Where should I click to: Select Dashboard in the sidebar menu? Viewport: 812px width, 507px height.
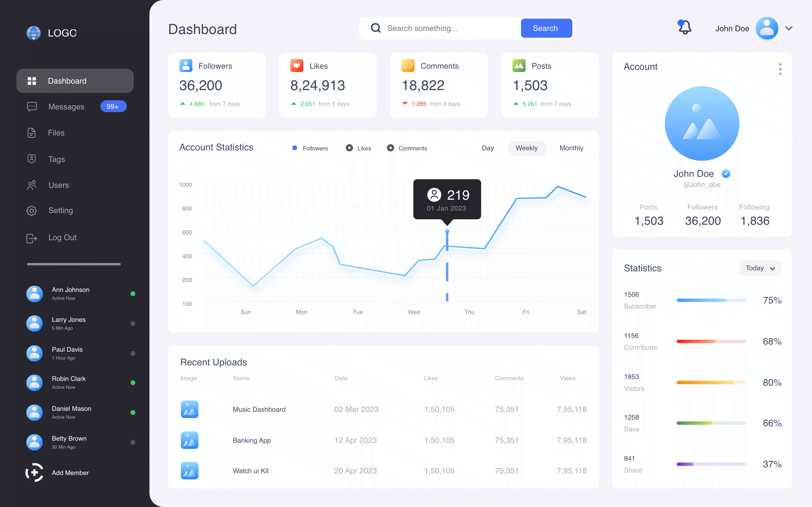[x=67, y=80]
